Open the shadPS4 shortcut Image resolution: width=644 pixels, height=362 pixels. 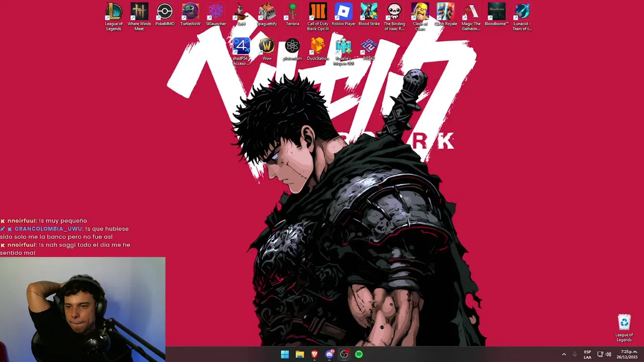pyautogui.click(x=242, y=52)
